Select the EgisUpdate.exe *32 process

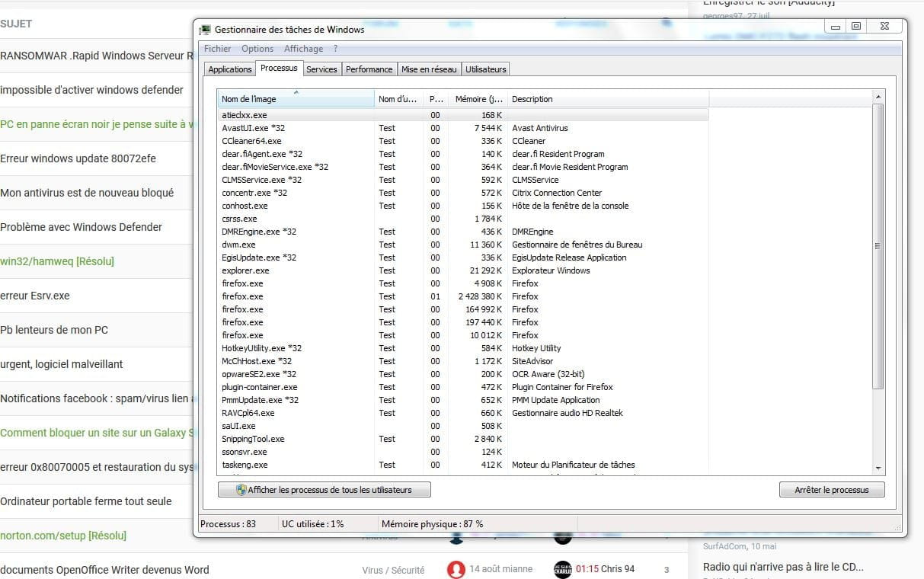click(x=462, y=258)
